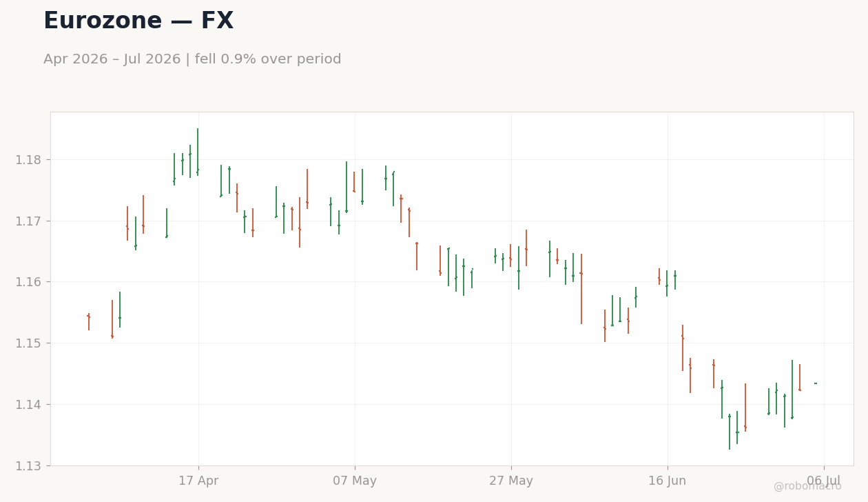Viewport: 868px width, 502px height.
Task: Click the Eurozone — FX chart title
Action: tap(138, 21)
